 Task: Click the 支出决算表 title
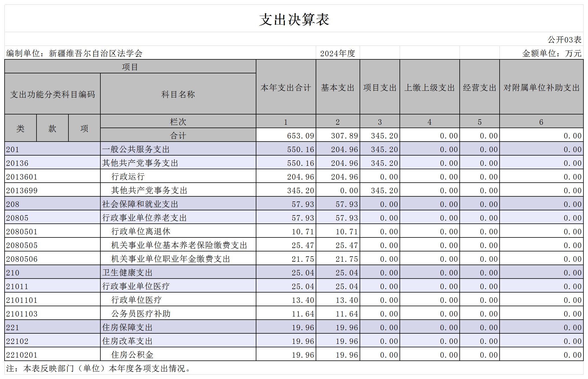coord(294,20)
